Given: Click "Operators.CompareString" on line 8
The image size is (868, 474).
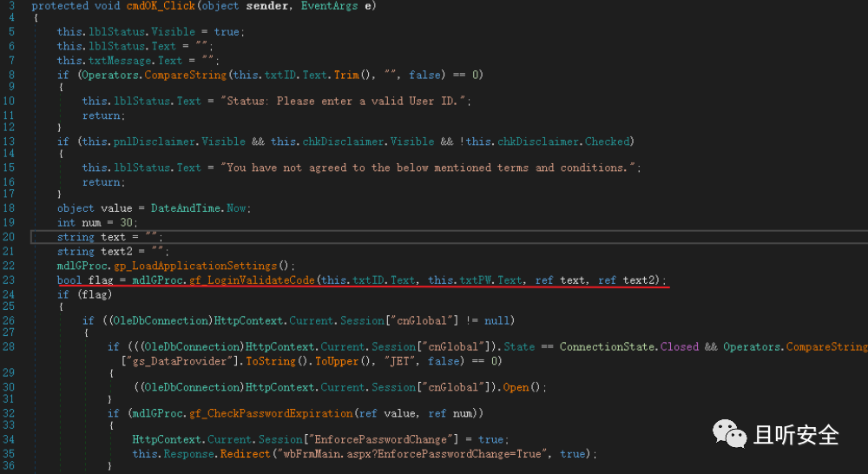Looking at the screenshot, I should point(154,75).
